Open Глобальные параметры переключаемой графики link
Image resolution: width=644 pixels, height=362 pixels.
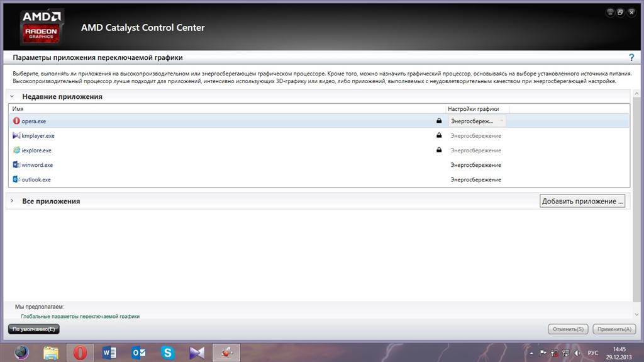click(x=80, y=316)
